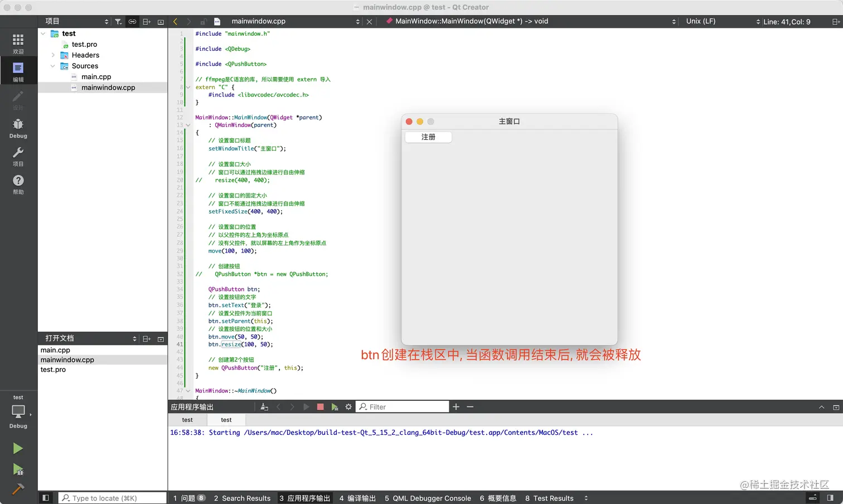Viewport: 843px width, 504px height.
Task: Toggle right sidebar visibility
Action: tap(830, 498)
